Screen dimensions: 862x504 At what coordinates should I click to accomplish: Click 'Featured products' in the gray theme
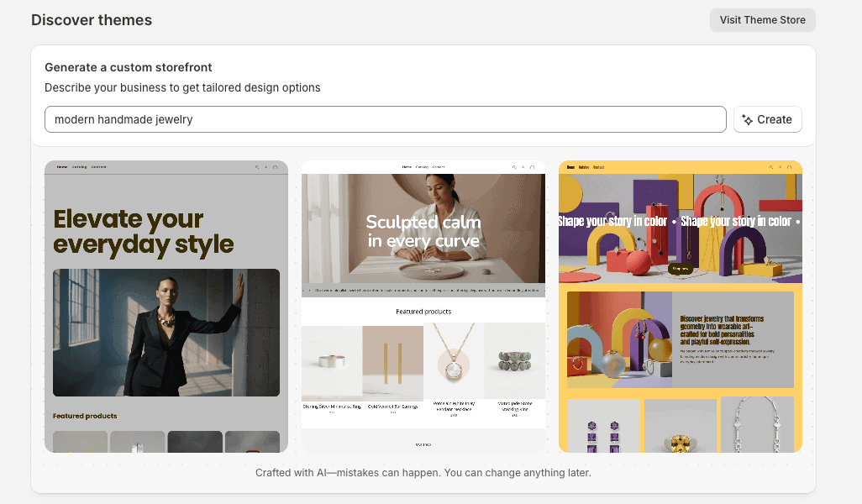pos(85,416)
